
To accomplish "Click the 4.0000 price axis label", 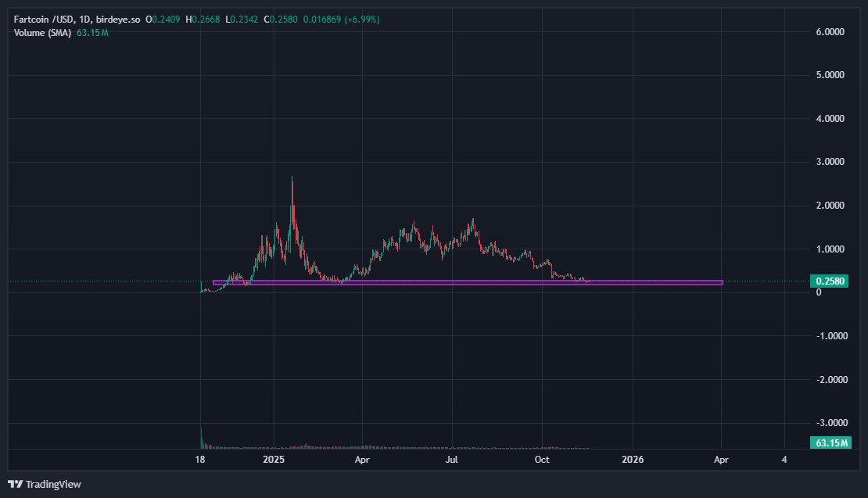I will click(830, 118).
